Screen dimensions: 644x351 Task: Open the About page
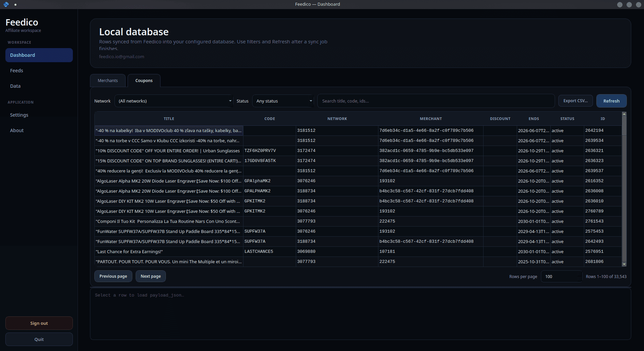pos(39,130)
